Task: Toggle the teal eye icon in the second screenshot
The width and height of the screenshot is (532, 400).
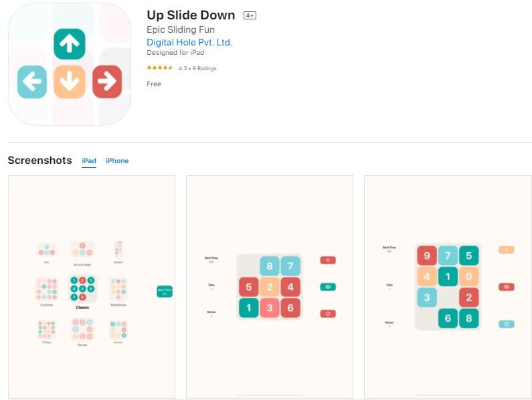Action: [328, 287]
